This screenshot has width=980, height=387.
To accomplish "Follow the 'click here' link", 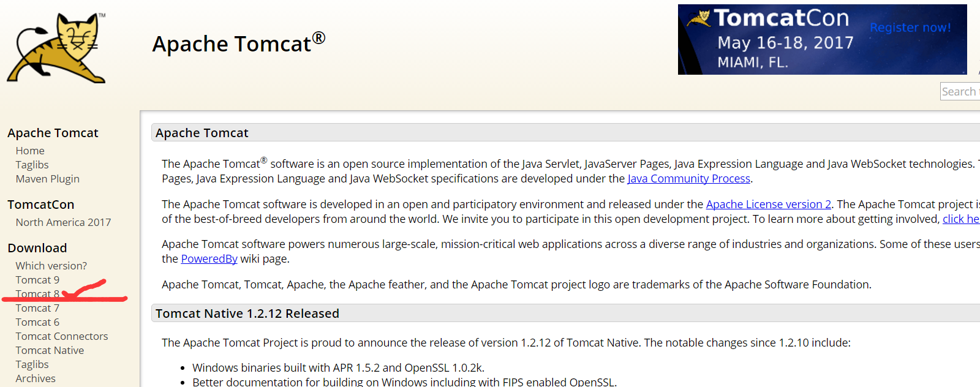I will [961, 219].
